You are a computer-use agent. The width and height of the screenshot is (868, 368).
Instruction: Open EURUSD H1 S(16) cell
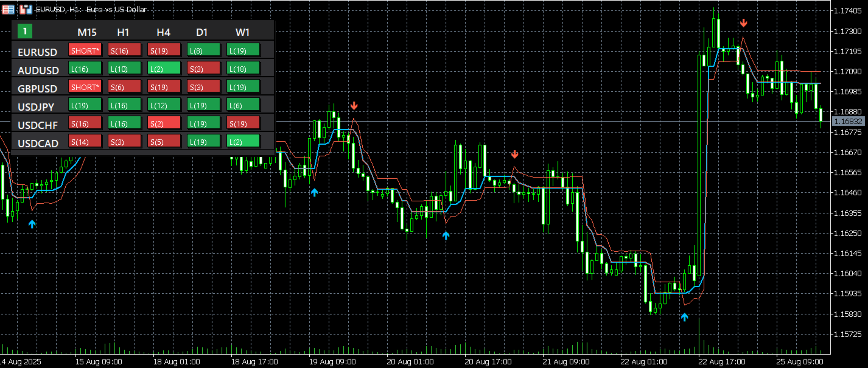125,50
